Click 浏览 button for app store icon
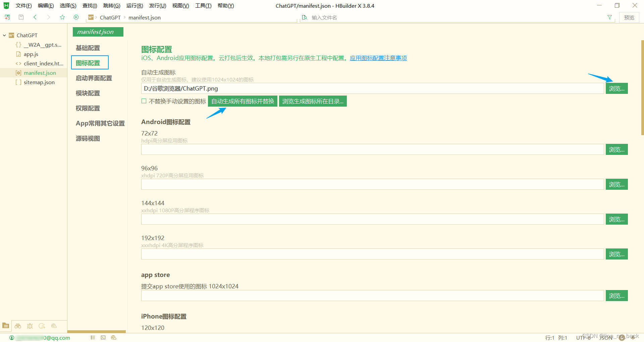 (x=616, y=296)
